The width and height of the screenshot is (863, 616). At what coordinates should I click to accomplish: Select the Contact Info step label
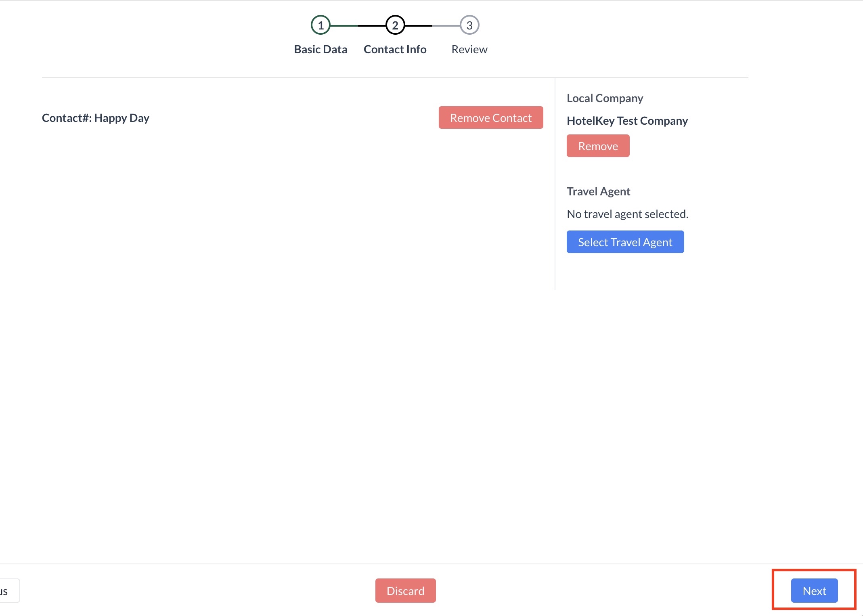point(395,49)
